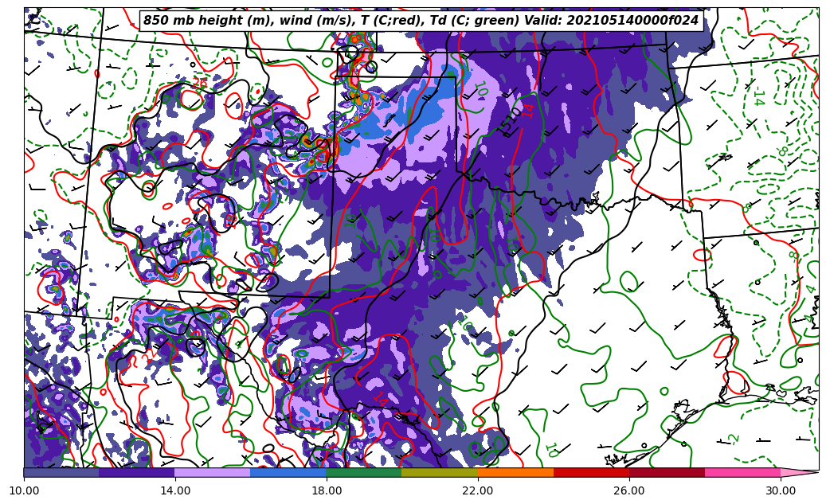826x504 pixels.
Task: Click the 14.00 colorbar tick label
Action: pos(175,490)
